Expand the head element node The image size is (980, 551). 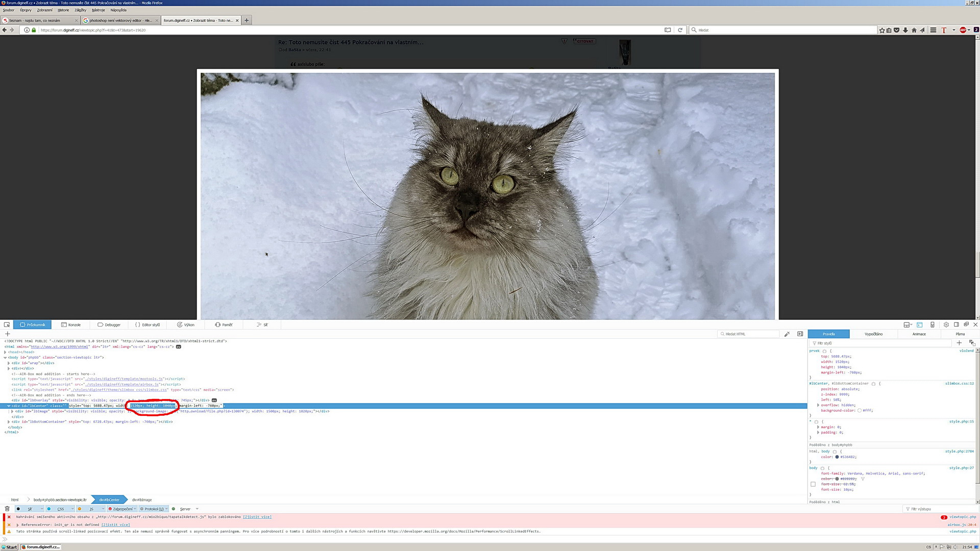tap(5, 352)
